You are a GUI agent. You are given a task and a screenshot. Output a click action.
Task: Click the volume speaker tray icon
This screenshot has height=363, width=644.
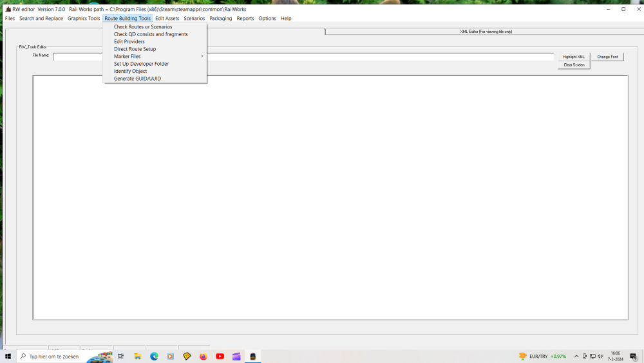click(600, 356)
